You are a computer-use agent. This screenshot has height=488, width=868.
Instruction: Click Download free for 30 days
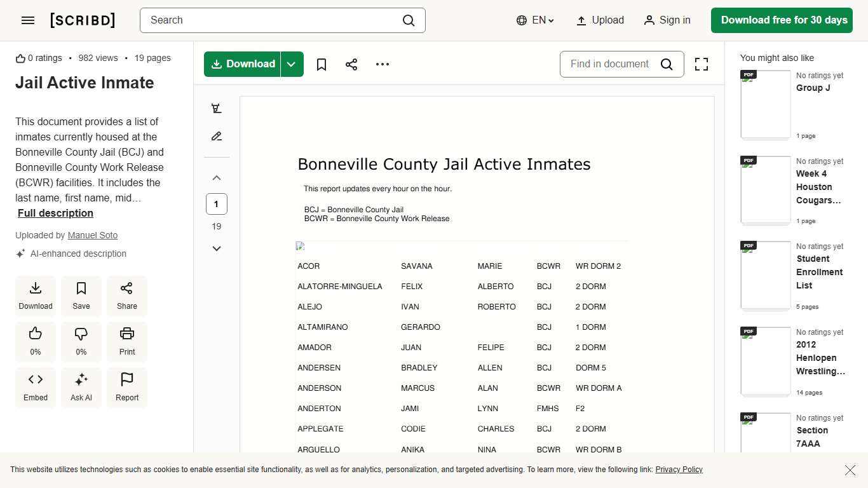point(782,20)
